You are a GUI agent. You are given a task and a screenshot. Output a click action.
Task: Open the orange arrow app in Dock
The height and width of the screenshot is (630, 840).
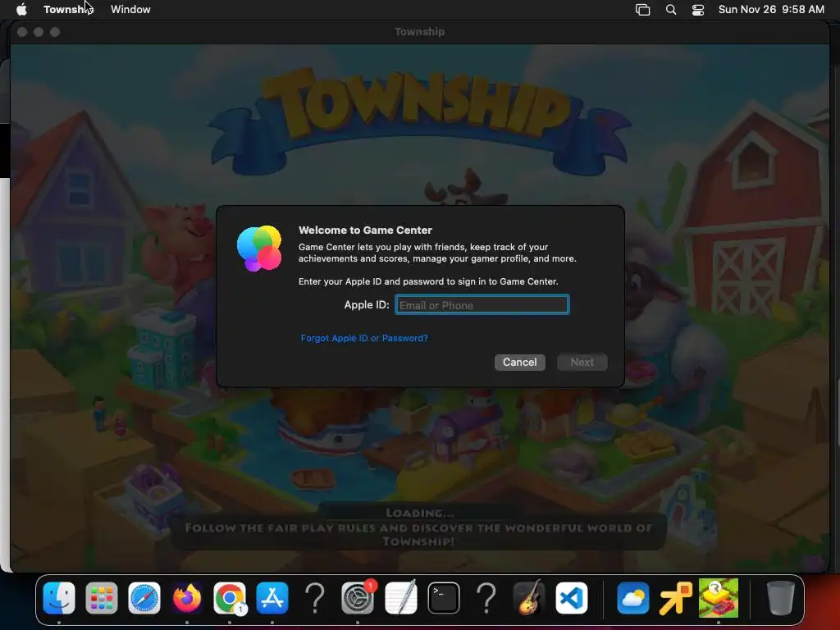pyautogui.click(x=676, y=597)
